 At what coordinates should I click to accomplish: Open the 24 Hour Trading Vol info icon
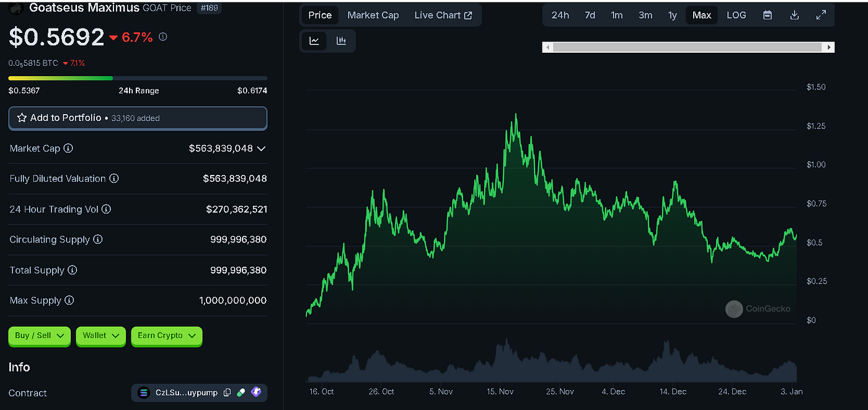click(106, 210)
